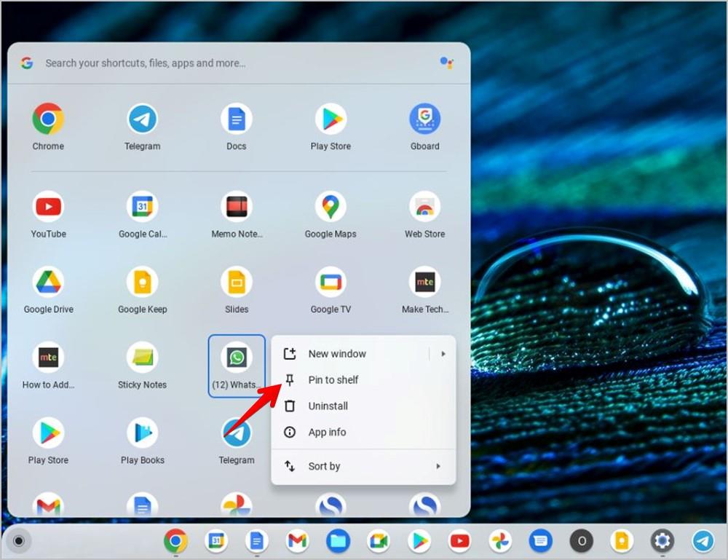Open Google Drive in the launcher
Image resolution: width=728 pixels, height=560 pixels.
[x=48, y=282]
